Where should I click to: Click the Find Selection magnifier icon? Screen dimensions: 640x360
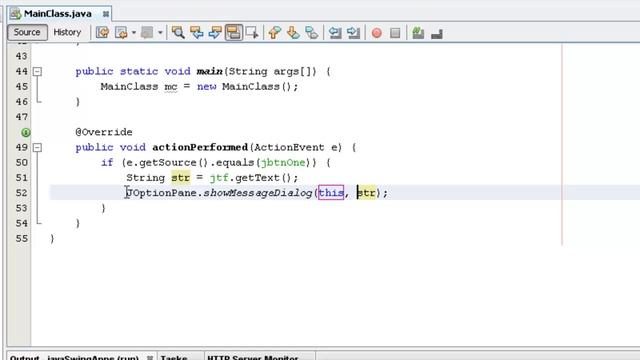(x=178, y=33)
